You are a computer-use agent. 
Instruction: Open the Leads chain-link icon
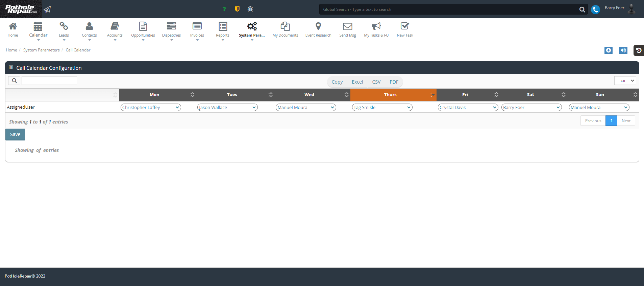pos(64,26)
